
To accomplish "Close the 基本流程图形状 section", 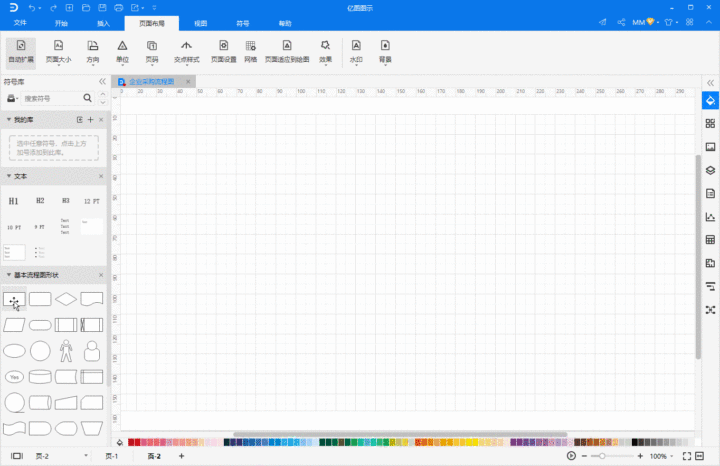I will (x=101, y=275).
